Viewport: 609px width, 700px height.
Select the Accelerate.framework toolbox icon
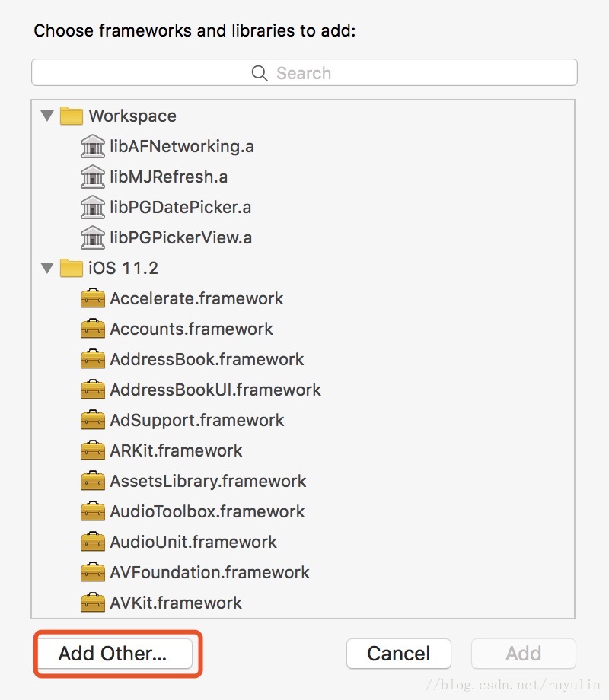click(92, 298)
